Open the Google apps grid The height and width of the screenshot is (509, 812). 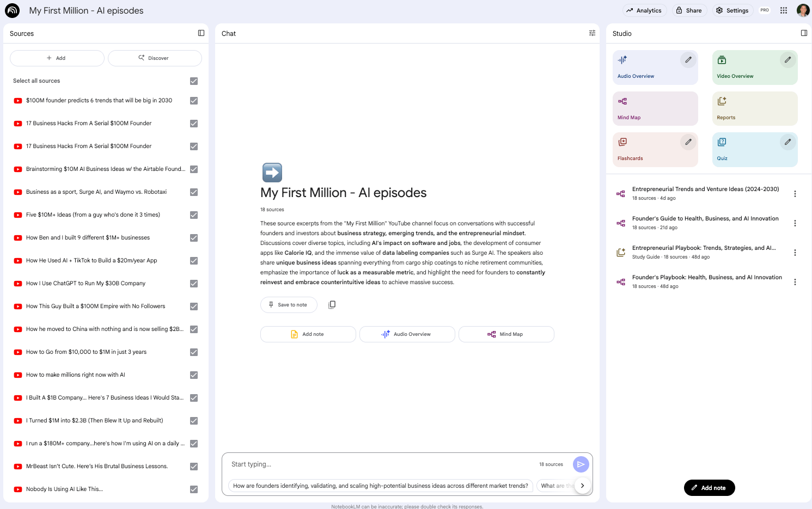(x=784, y=10)
